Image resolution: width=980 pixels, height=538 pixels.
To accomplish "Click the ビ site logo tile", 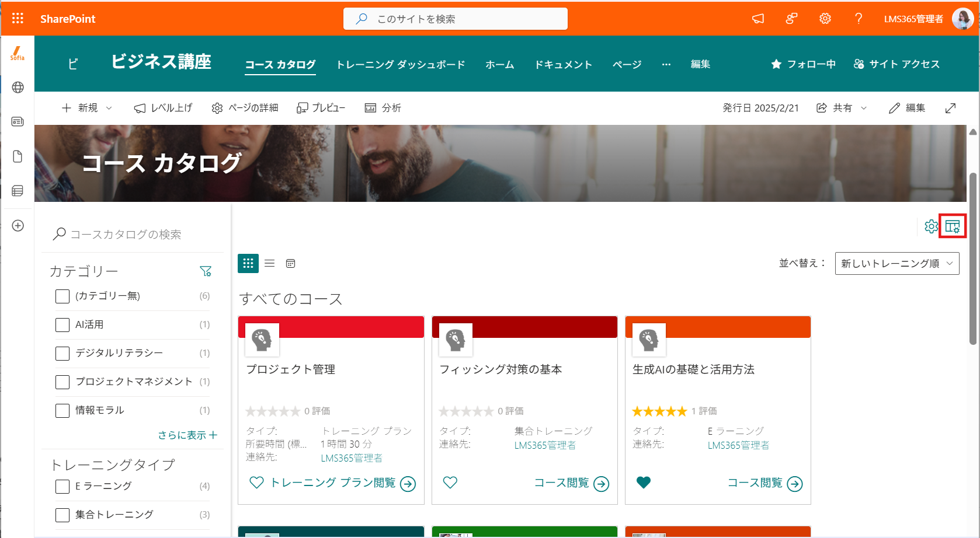I will 73,64.
